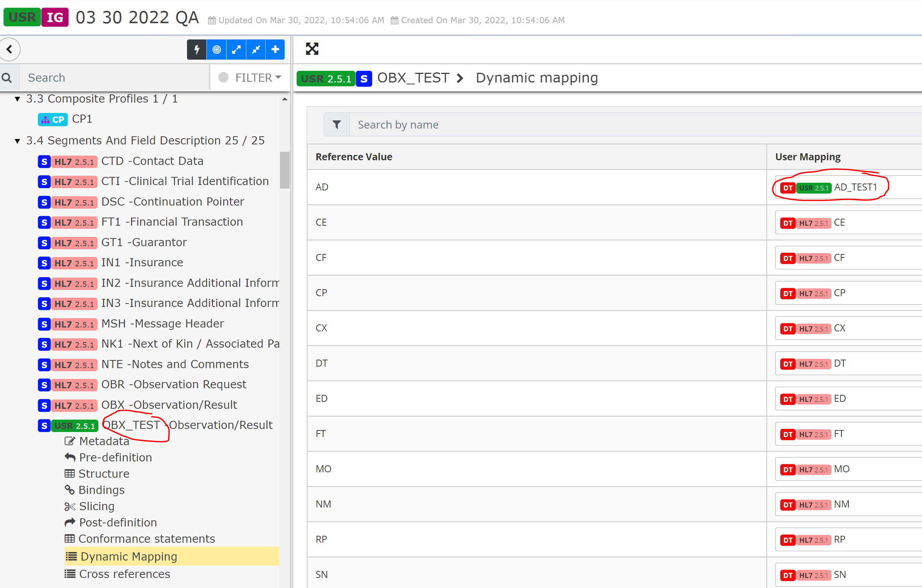Collapse section 3.4 Segments And Field Description
Viewport: 922px width, 588px height.
coord(17,141)
